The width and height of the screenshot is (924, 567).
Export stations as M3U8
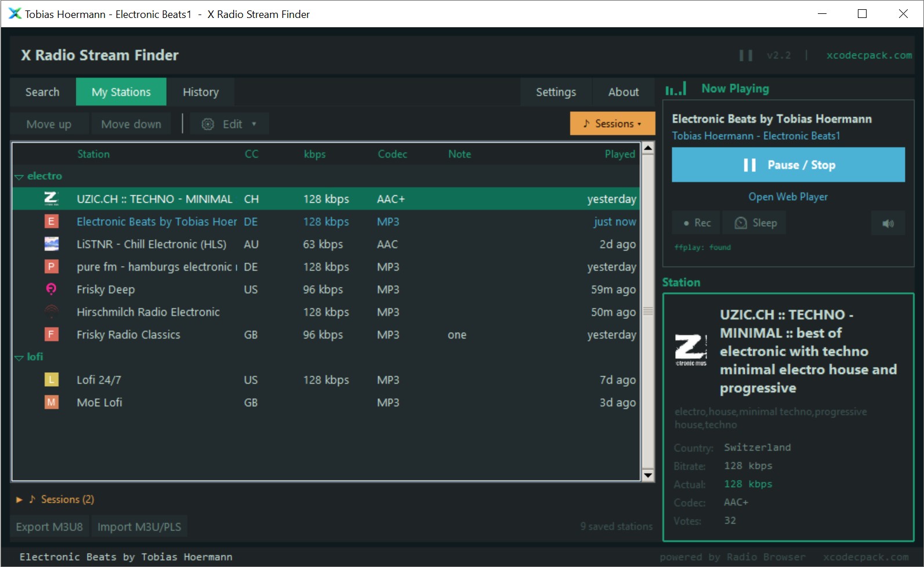pyautogui.click(x=49, y=527)
